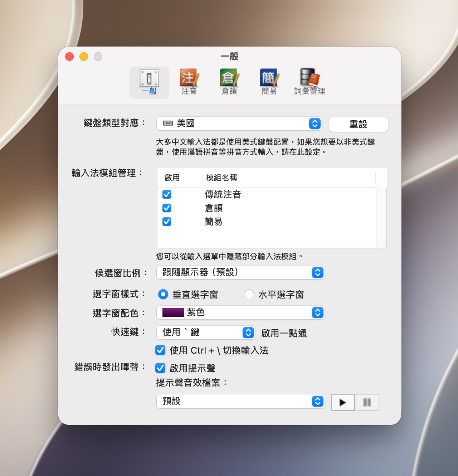Image resolution: width=458 pixels, height=476 pixels.
Task: Play the alert sound preview
Action: pos(343,403)
